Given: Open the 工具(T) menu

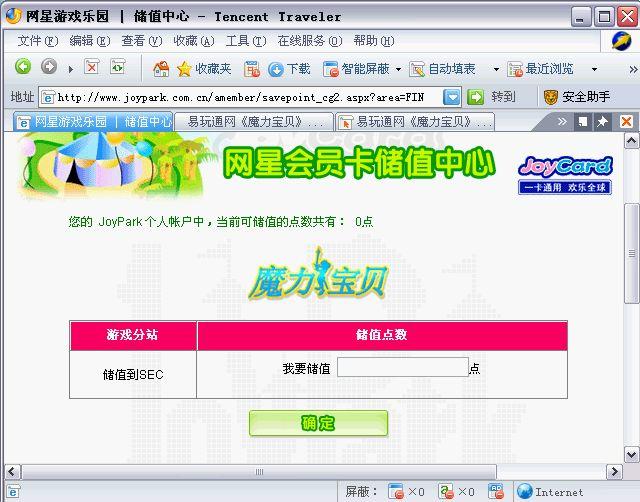Looking at the screenshot, I should point(246,41).
